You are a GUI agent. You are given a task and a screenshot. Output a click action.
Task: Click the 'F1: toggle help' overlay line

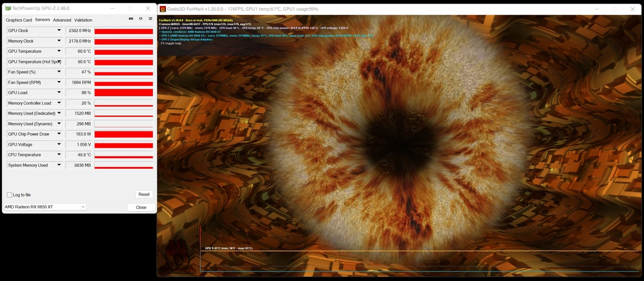tap(171, 43)
